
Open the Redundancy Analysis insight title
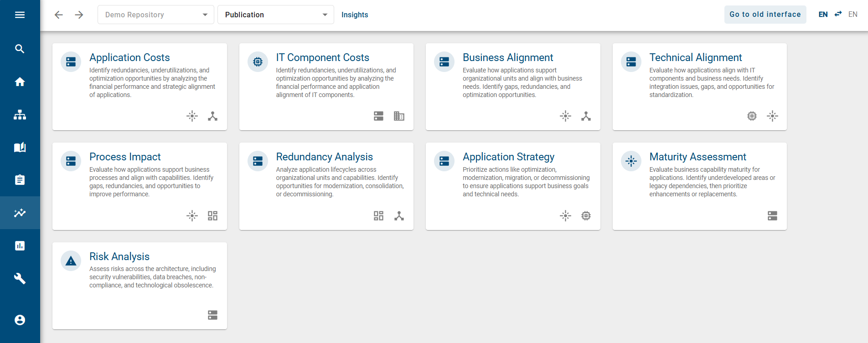324,157
